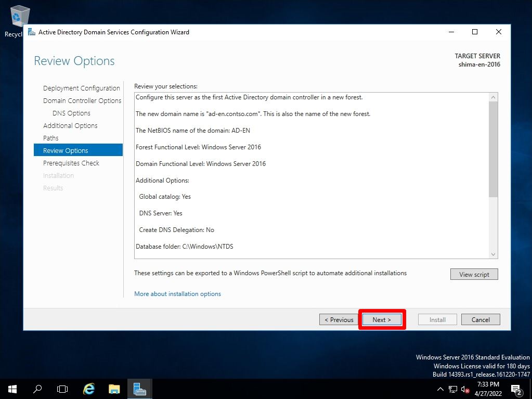
Task: Click taskbar clock showing 7:33 PM
Action: click(488, 389)
